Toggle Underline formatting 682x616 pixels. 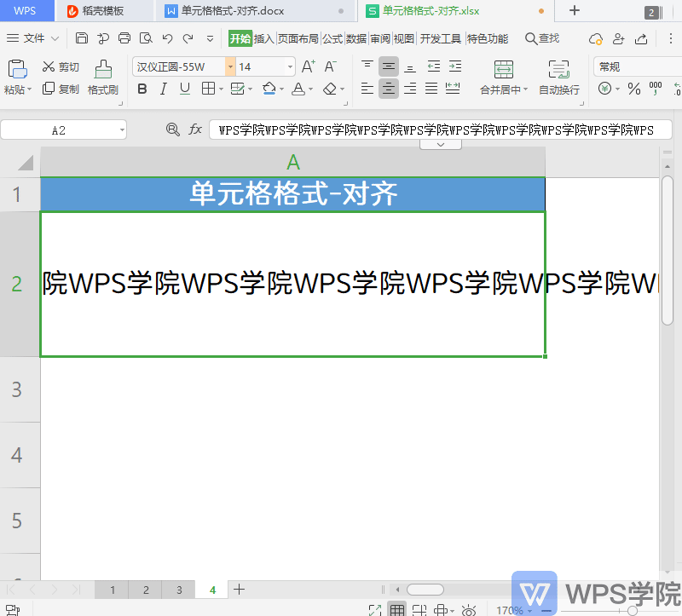(184, 89)
